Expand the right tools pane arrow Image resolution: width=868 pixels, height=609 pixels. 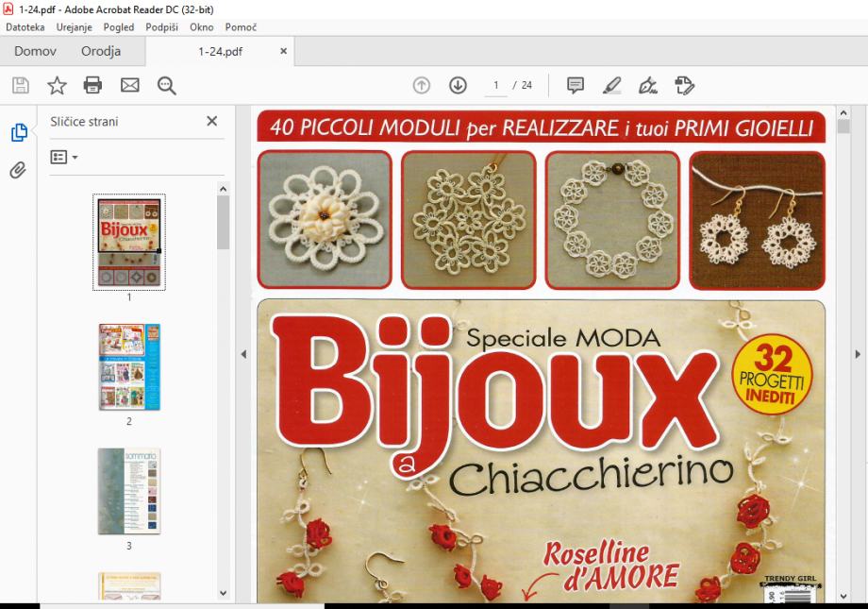point(857,354)
